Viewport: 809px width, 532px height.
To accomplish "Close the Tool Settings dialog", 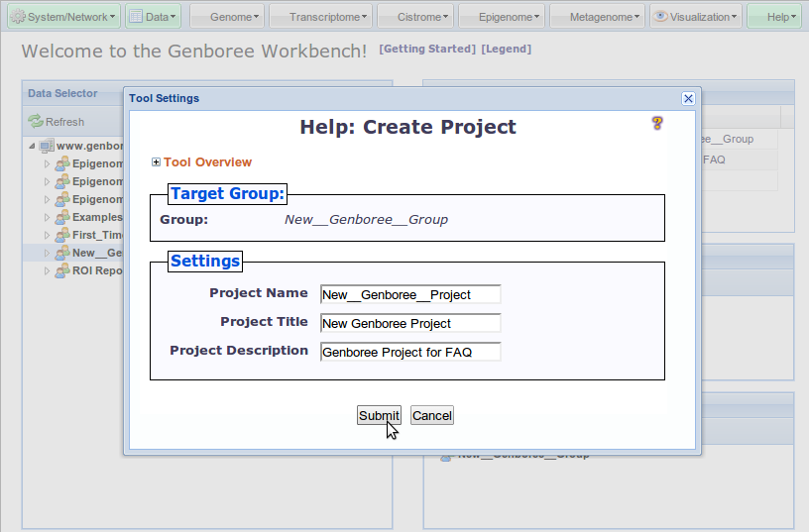I will [x=688, y=98].
